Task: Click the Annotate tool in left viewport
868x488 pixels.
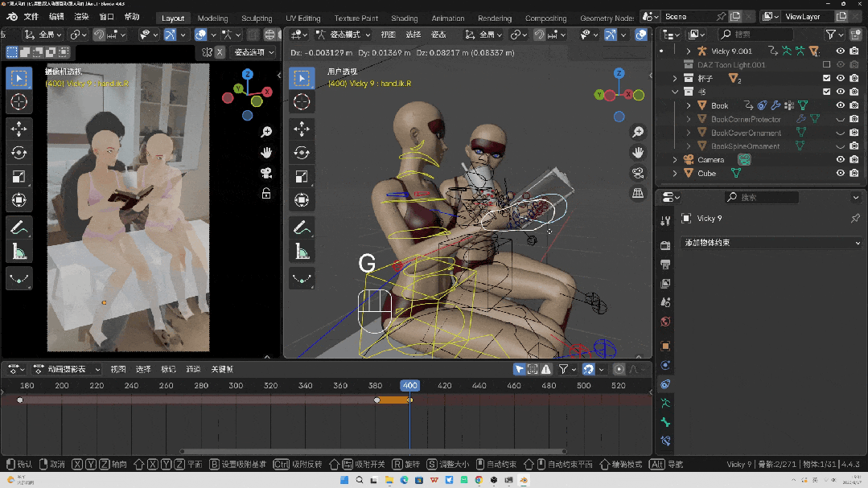Action: (x=19, y=228)
